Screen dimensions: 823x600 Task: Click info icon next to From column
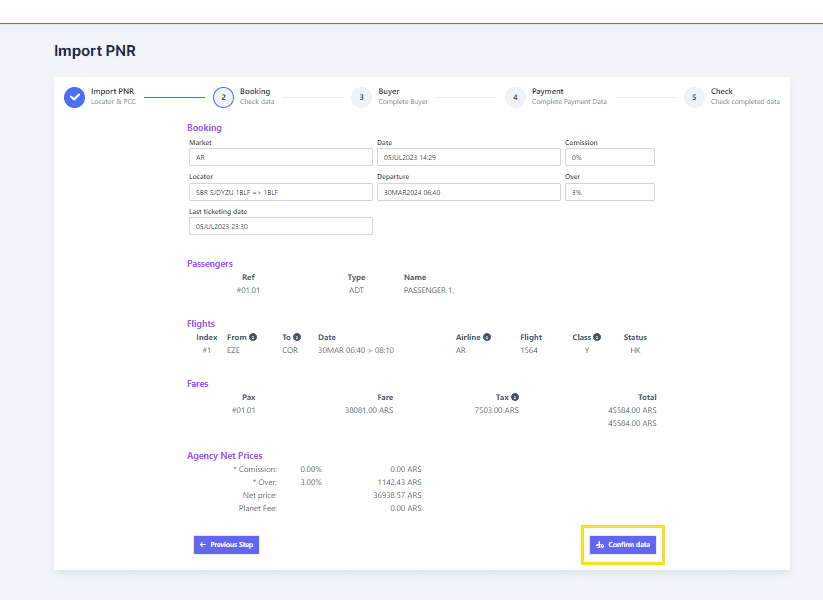[x=253, y=338]
